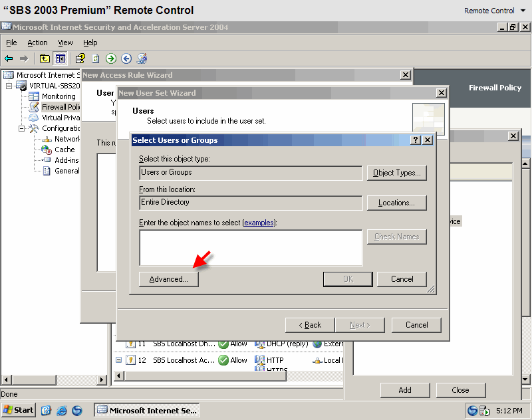This screenshot has height=420, width=532.
Task: Open Internet Explorer from quick launch
Action: tap(62, 411)
